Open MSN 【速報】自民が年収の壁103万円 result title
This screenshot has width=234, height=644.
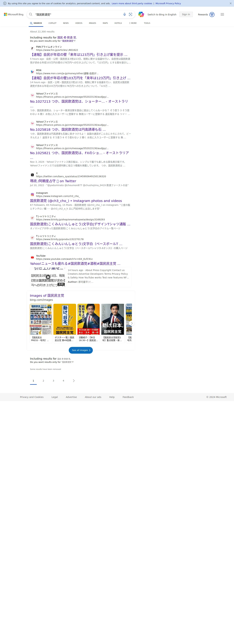click(80, 78)
